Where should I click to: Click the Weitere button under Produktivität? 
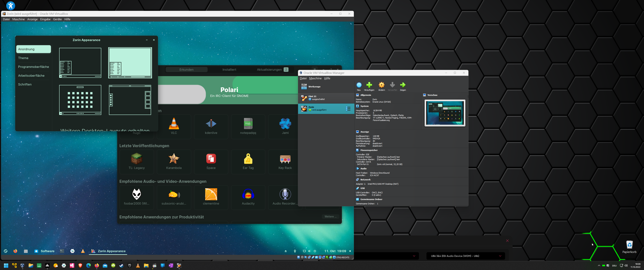(330, 217)
